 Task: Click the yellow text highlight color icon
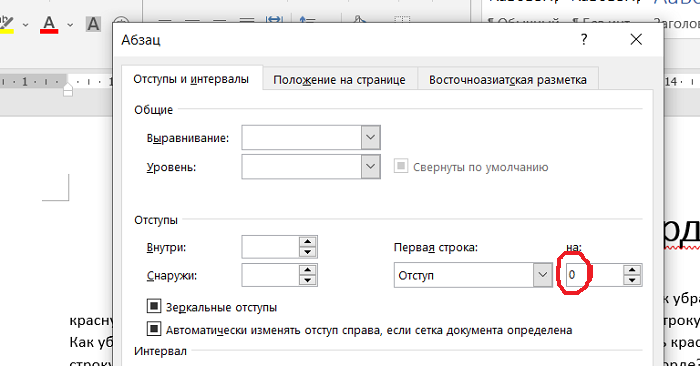6,24
